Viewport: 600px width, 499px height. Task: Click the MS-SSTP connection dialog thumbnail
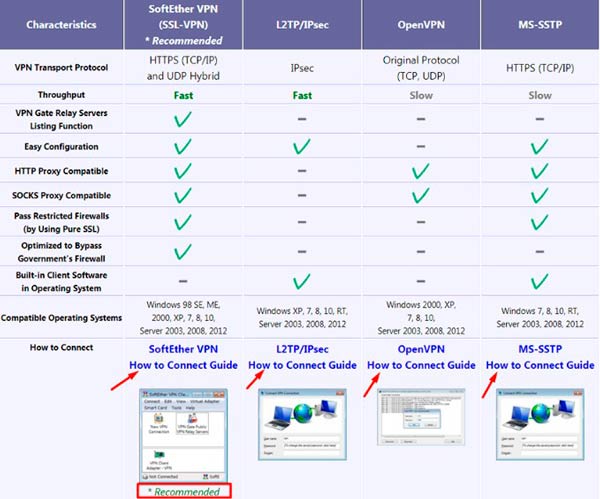(540, 424)
